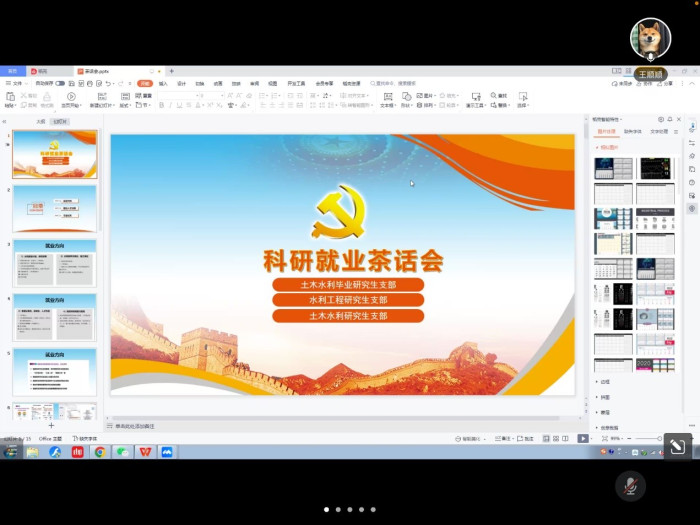Switch to Slide Sorter grid view icon
700x525 pixels.
coord(556,439)
